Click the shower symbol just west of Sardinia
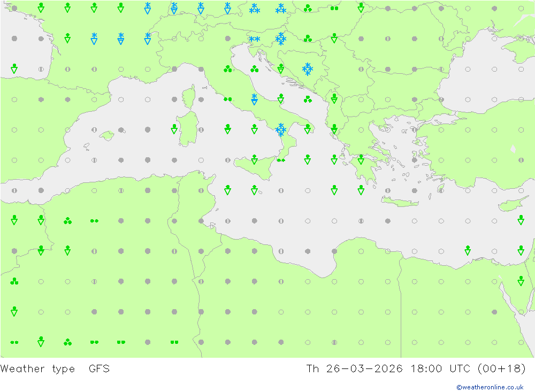The image size is (535, 392). (174, 129)
